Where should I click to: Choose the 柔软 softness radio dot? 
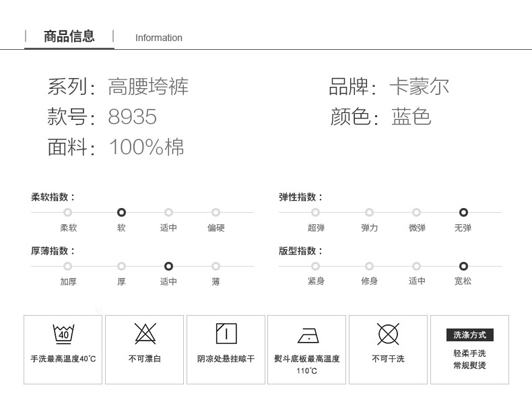click(68, 212)
